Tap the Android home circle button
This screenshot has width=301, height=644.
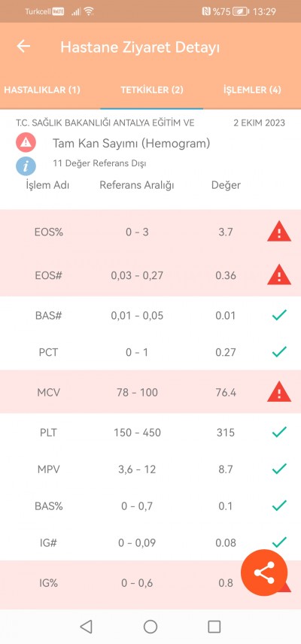click(x=150, y=627)
